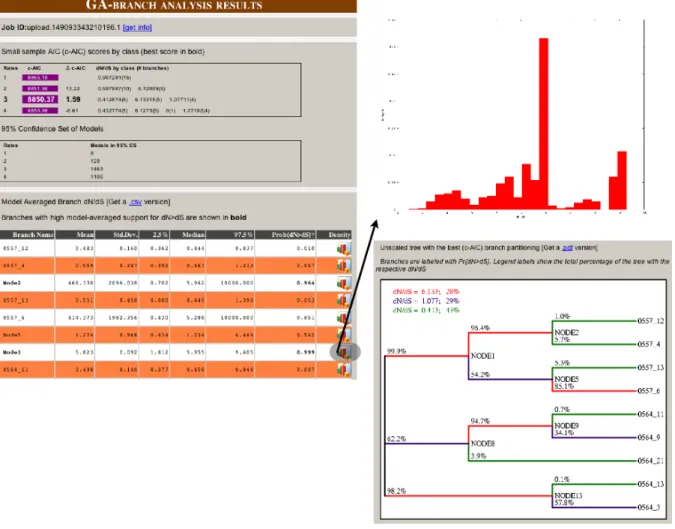
Task: Open density plot icon for branch 0557_6
Action: tap(344, 318)
